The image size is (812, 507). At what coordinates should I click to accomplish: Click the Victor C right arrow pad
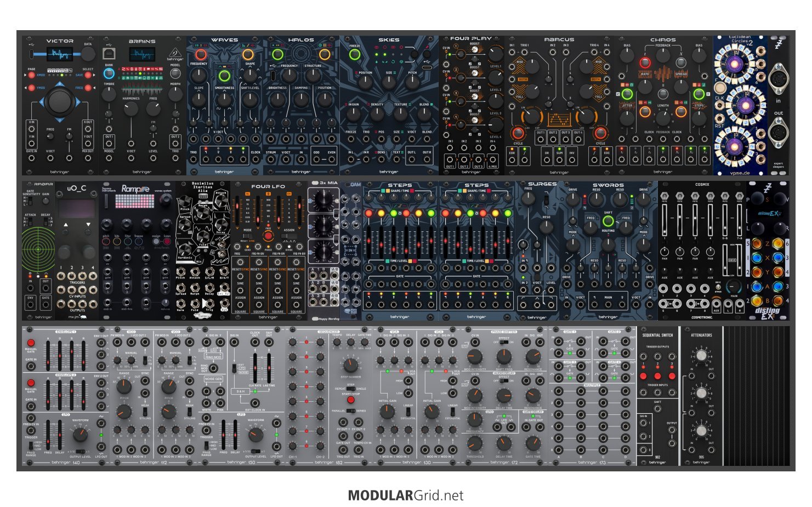click(x=78, y=101)
